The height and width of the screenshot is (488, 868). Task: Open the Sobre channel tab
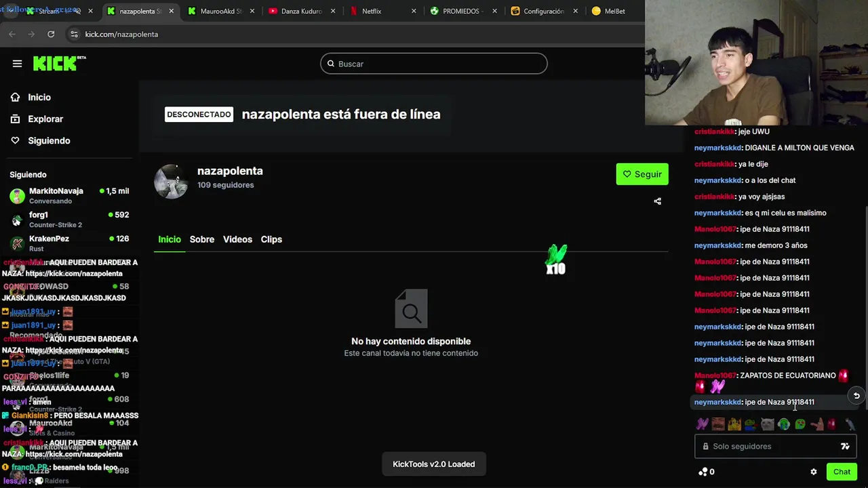point(202,239)
